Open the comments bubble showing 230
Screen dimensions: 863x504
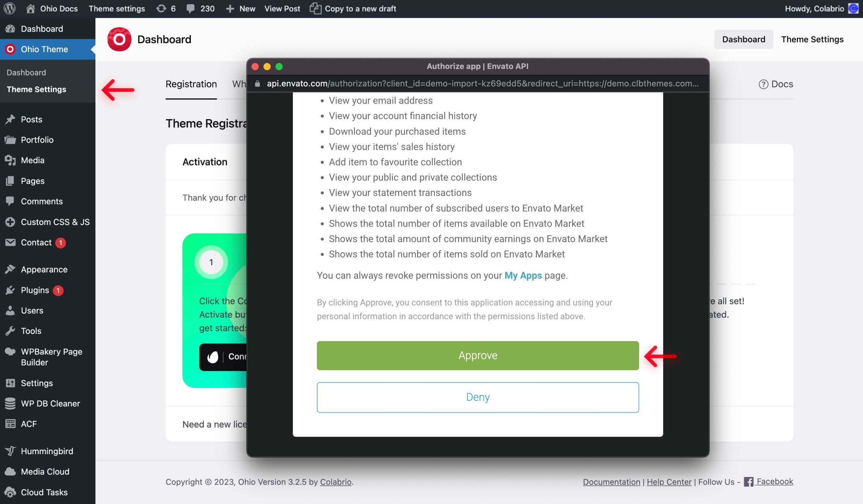pos(200,8)
